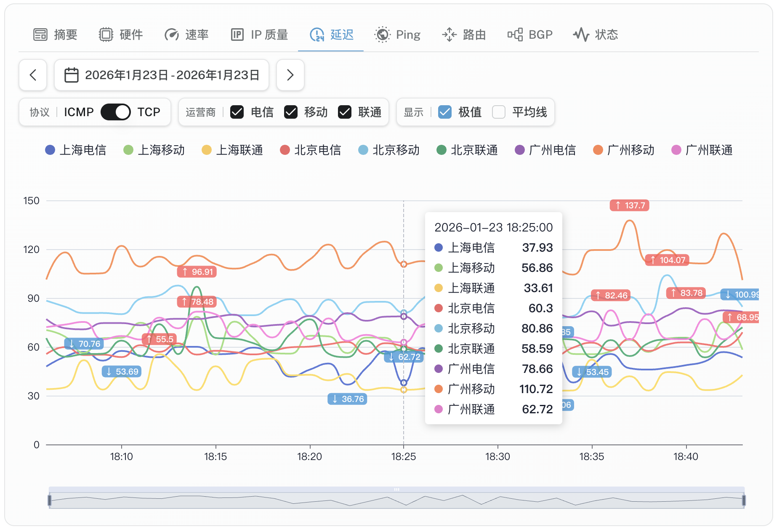
Task: Open the BGP tab
Action: (530, 35)
